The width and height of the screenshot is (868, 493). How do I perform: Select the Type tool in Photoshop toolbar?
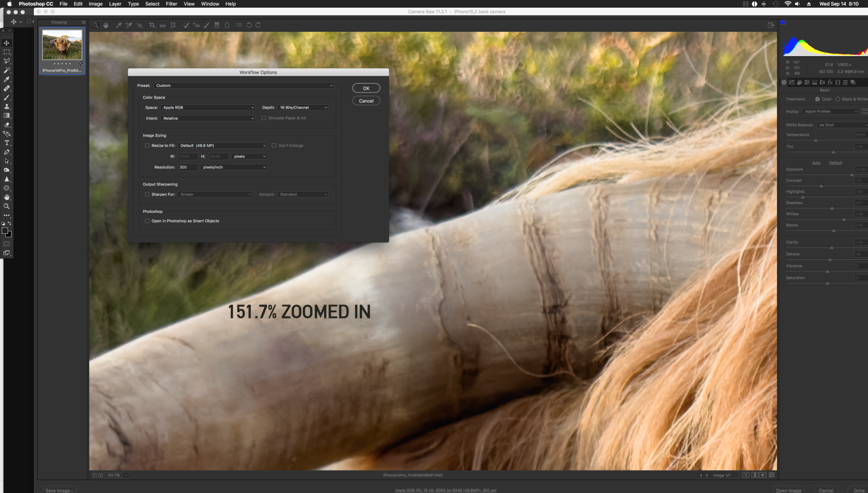[x=7, y=143]
